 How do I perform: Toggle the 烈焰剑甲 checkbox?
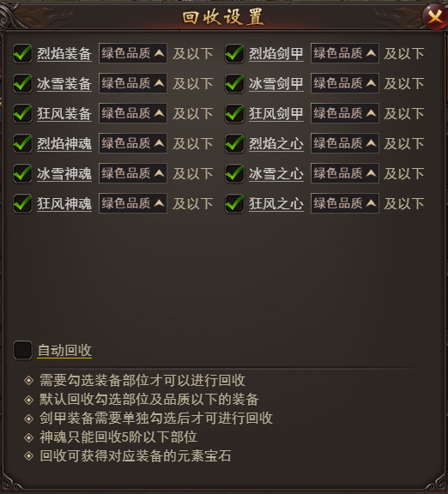tap(234, 53)
